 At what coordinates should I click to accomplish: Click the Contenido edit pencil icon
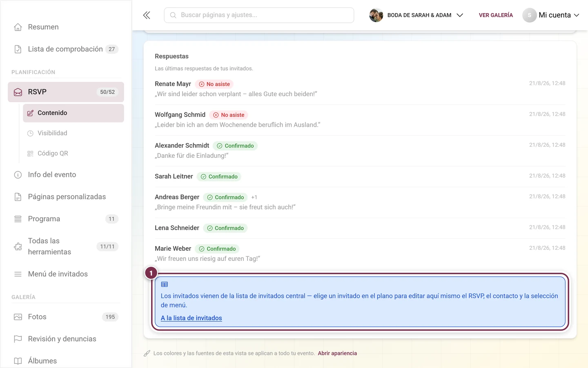pyautogui.click(x=30, y=113)
